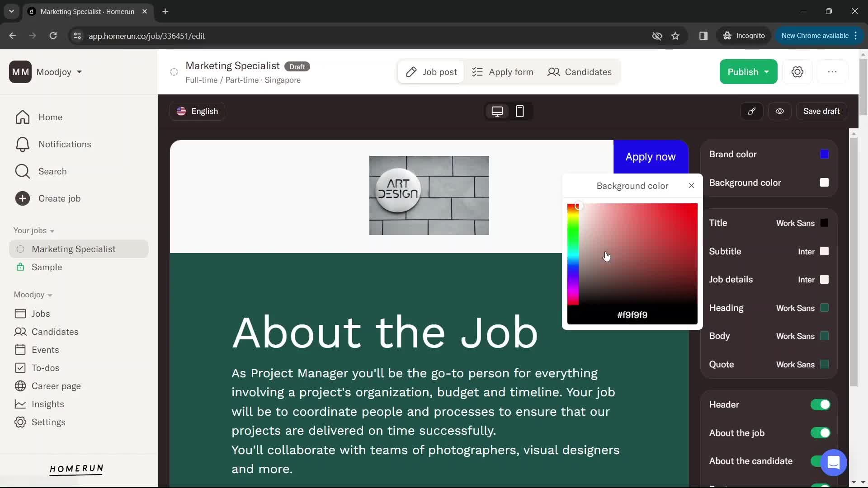
Task: Open the Title color black swatch
Action: (825, 223)
